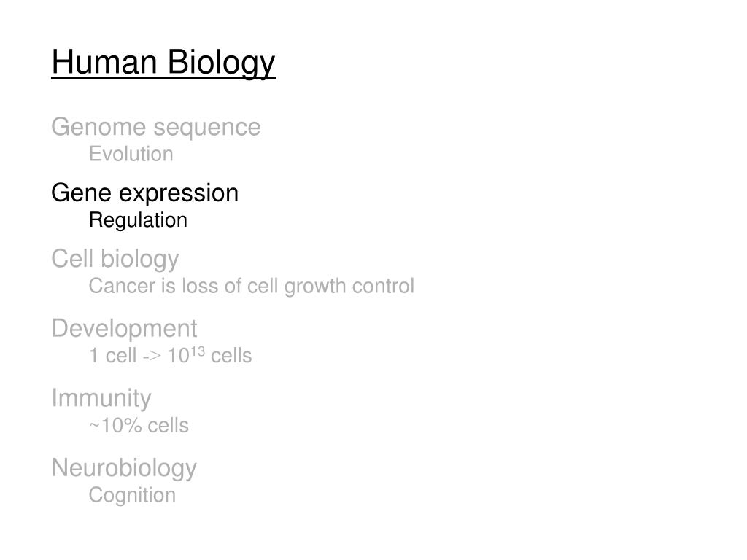Click the word Biology in the title

tap(222, 63)
